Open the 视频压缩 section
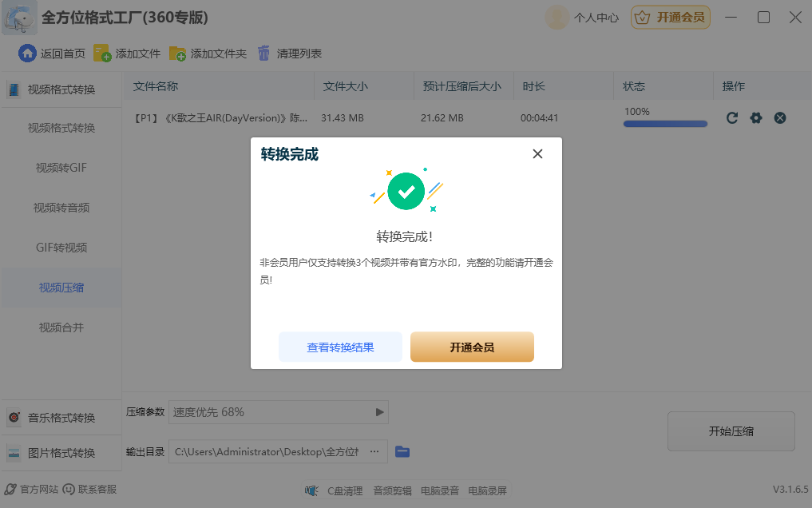812x508 pixels. (60, 287)
